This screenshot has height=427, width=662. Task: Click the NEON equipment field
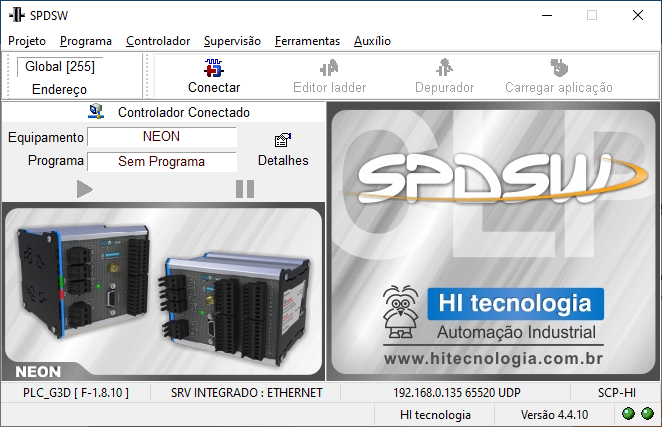(162, 136)
